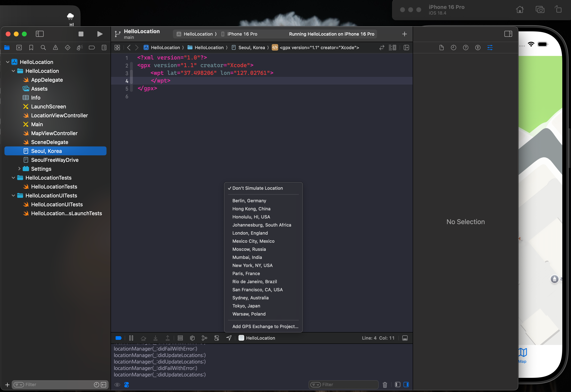Show the History inspector
This screenshot has width=571, height=392.
tap(454, 48)
